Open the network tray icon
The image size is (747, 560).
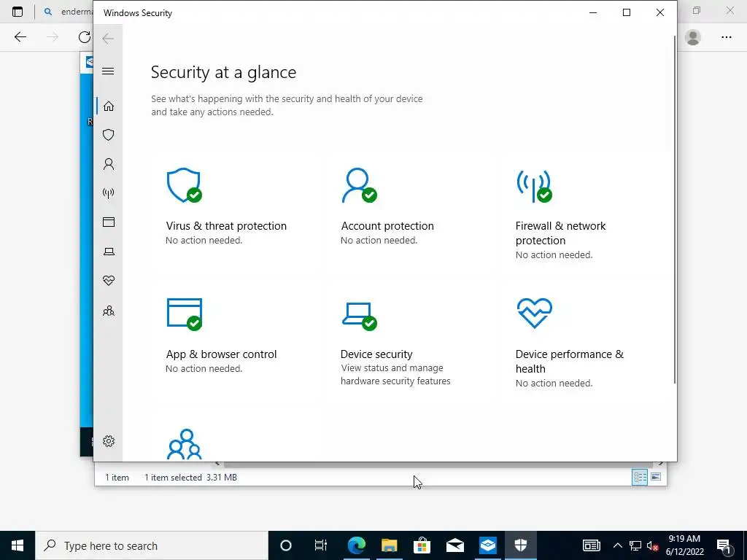(635, 545)
